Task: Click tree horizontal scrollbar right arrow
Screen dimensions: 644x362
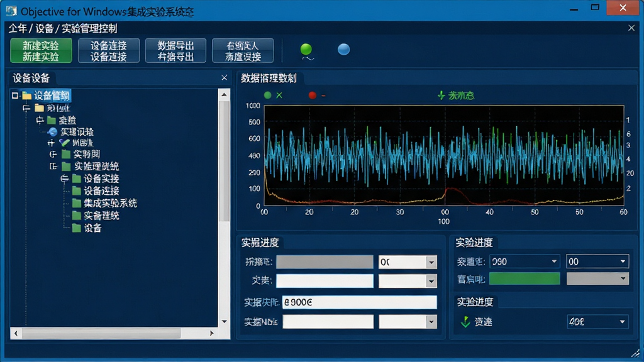Action: 211,333
